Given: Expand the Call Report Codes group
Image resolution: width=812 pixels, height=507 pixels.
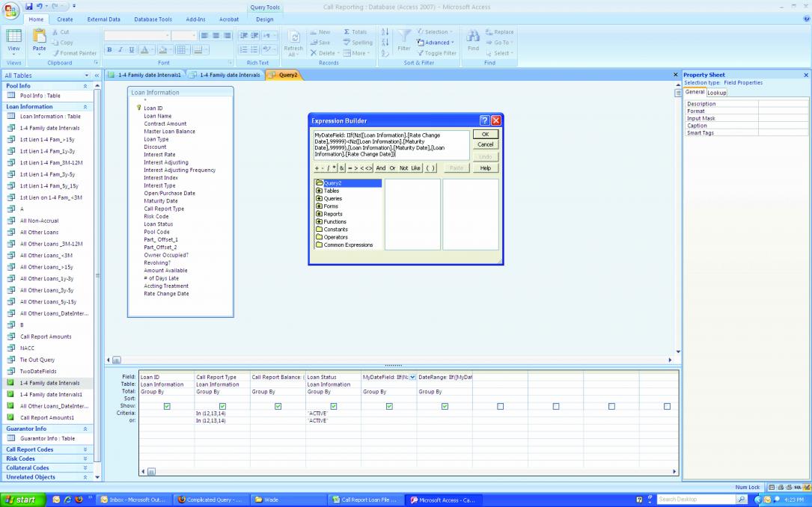Looking at the screenshot, I should 85,449.
